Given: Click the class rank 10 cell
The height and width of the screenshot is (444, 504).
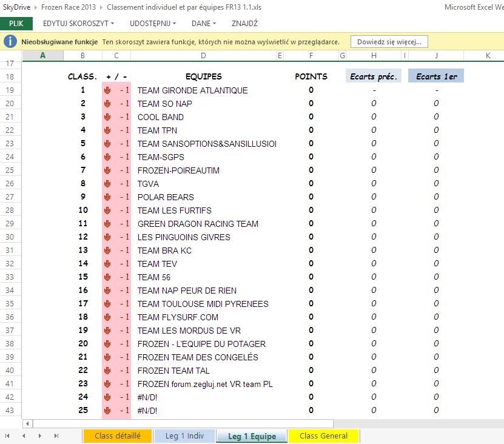Looking at the screenshot, I should (82, 210).
